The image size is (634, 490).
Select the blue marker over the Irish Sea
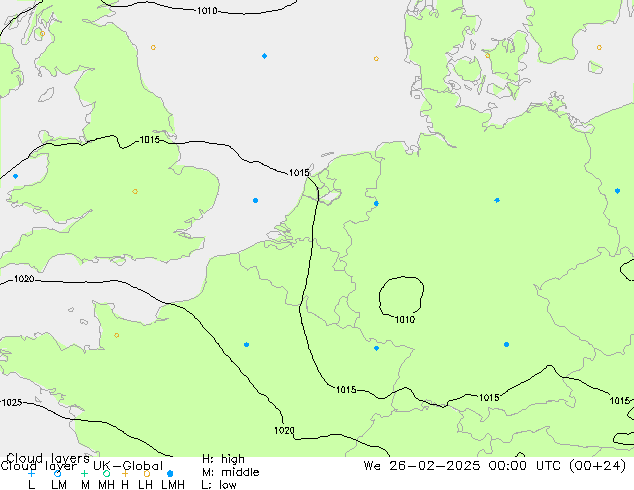[x=15, y=176]
